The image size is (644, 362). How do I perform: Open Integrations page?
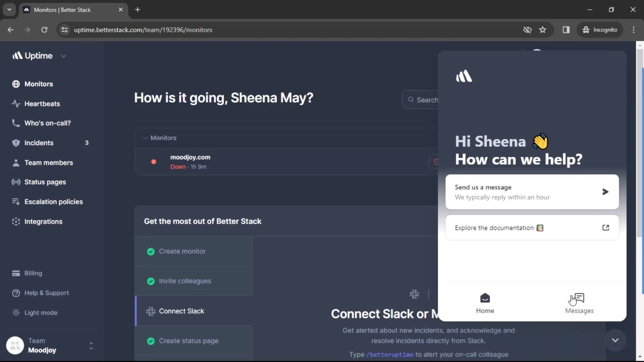pyautogui.click(x=43, y=222)
